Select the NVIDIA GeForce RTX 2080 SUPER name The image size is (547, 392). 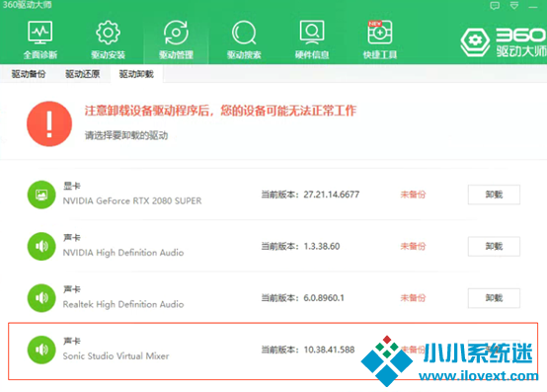[x=132, y=200]
